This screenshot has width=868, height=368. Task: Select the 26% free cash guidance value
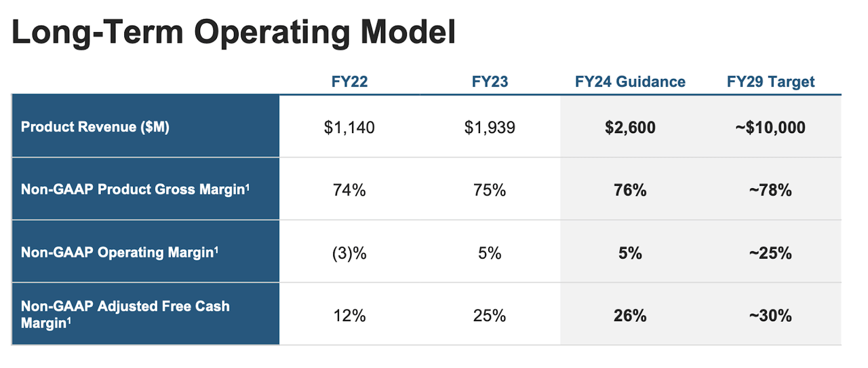click(x=630, y=316)
